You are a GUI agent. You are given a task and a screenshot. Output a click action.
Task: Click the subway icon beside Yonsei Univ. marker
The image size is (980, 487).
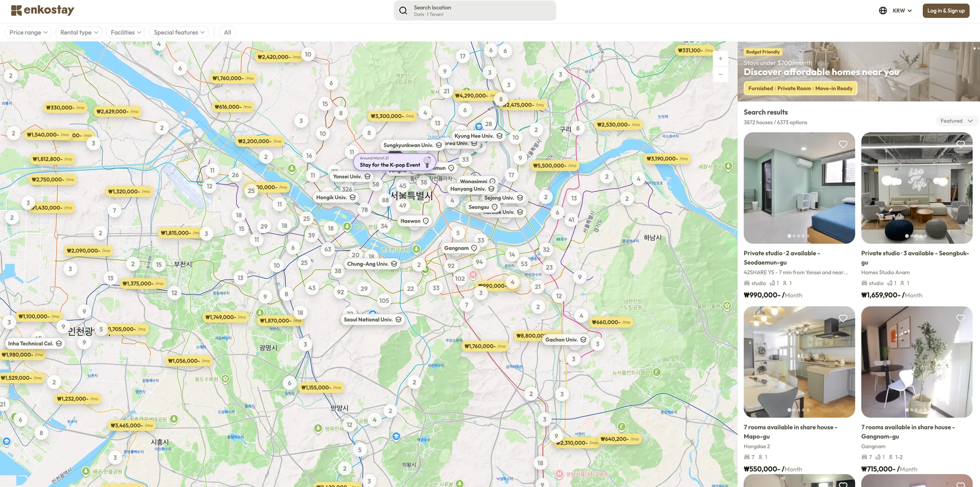pos(366,176)
